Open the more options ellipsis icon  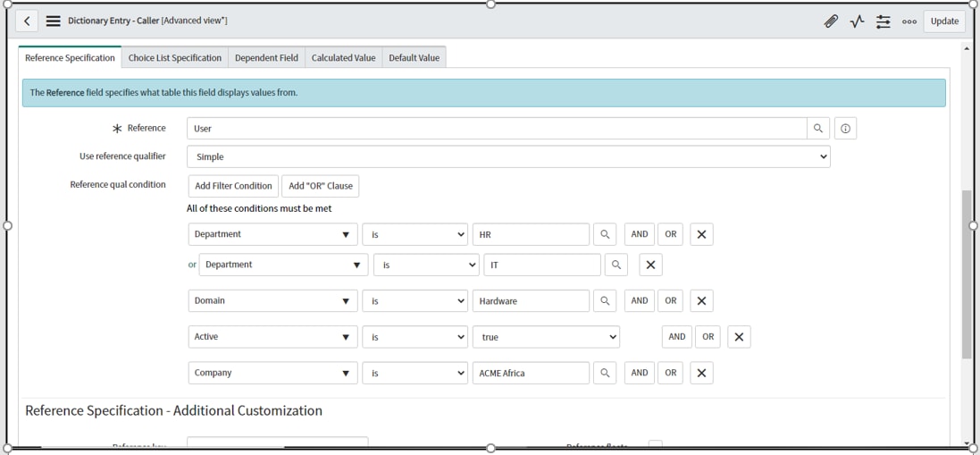[909, 21]
